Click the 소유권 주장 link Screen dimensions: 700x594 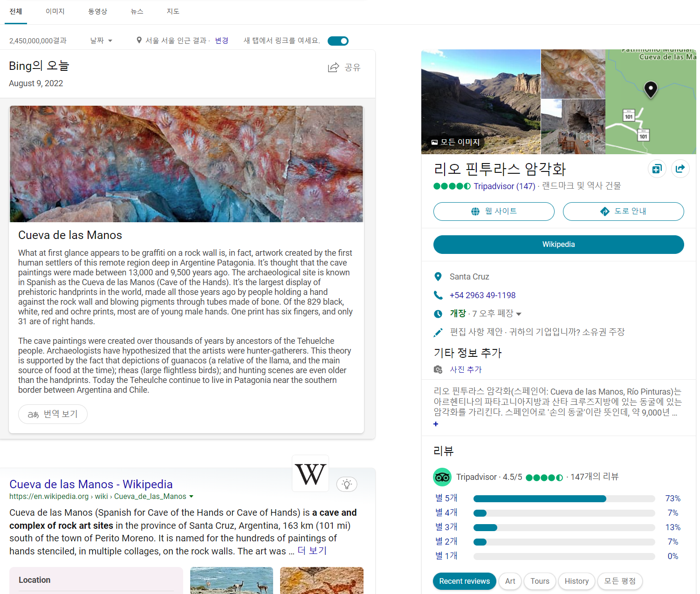click(x=604, y=332)
